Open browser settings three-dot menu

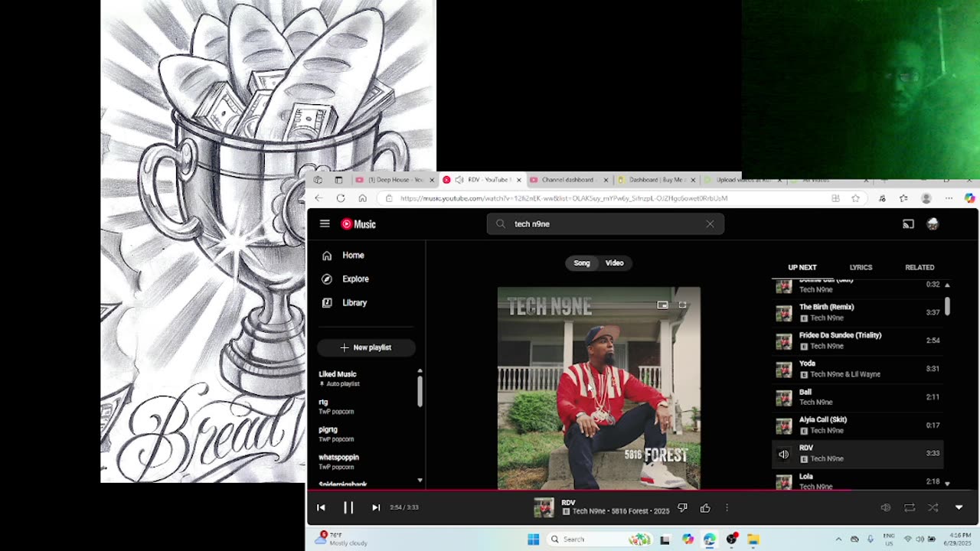948,198
